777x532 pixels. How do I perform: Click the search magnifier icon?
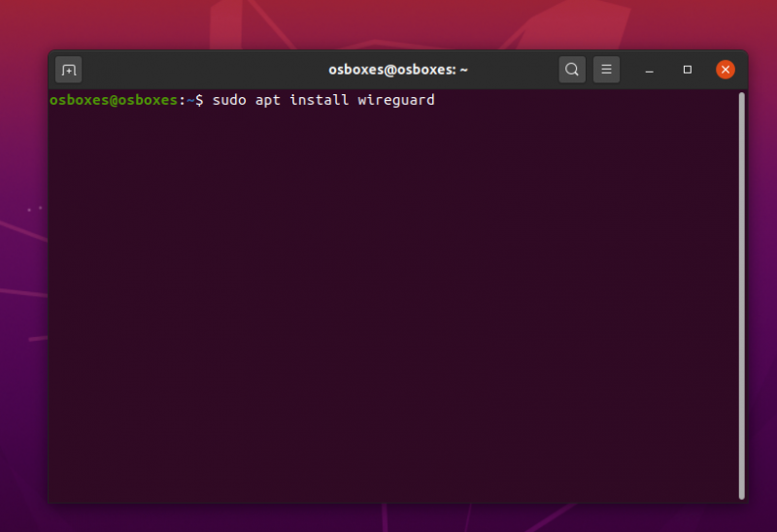(x=572, y=70)
